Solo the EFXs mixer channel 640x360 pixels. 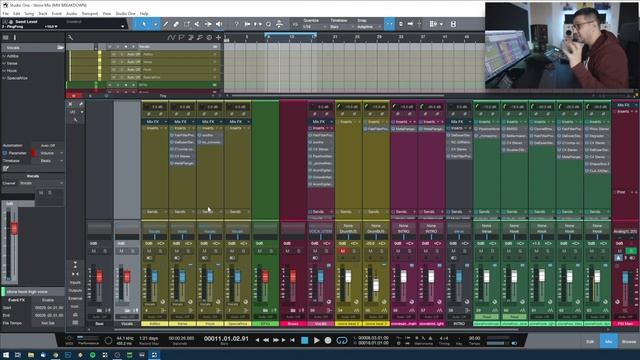270,251
